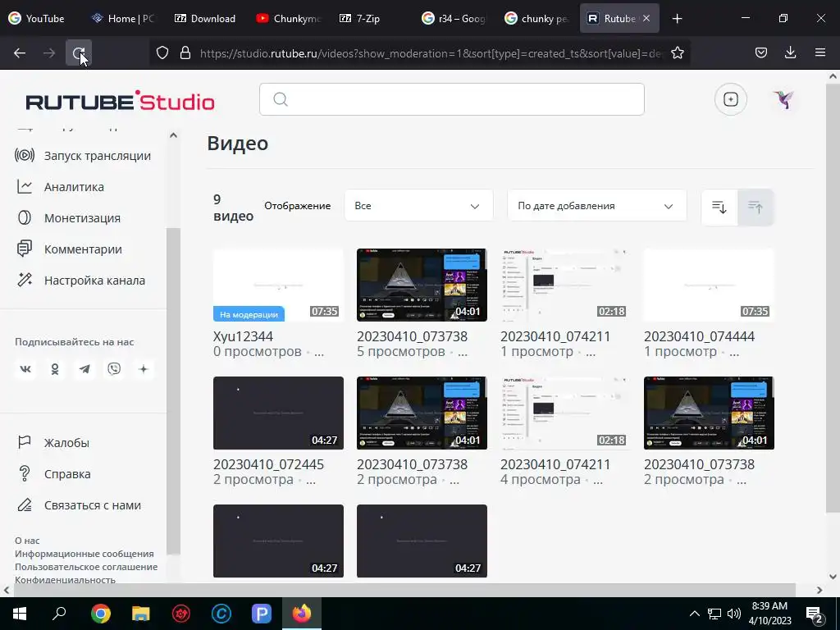This screenshot has width=840, height=630.
Task: Open the Pocket save icon
Action: coord(760,52)
